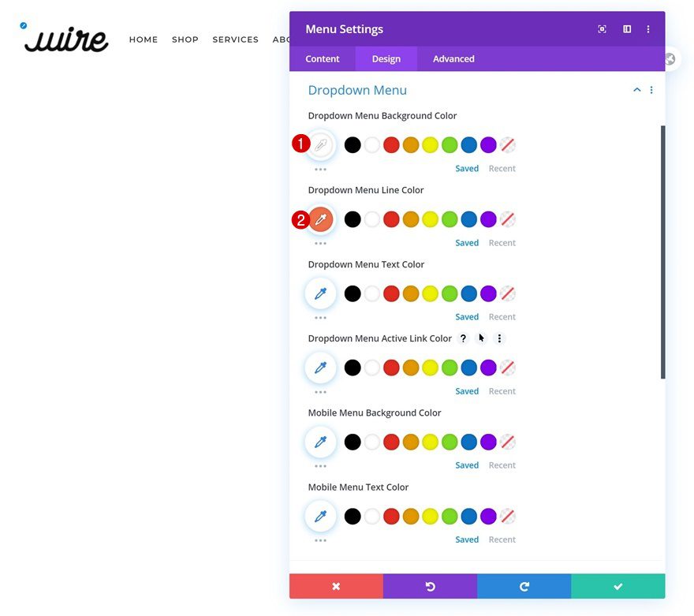694x616 pixels.
Task: Expand extra swatches under Mobile Menu Text Color
Action: coord(320,539)
